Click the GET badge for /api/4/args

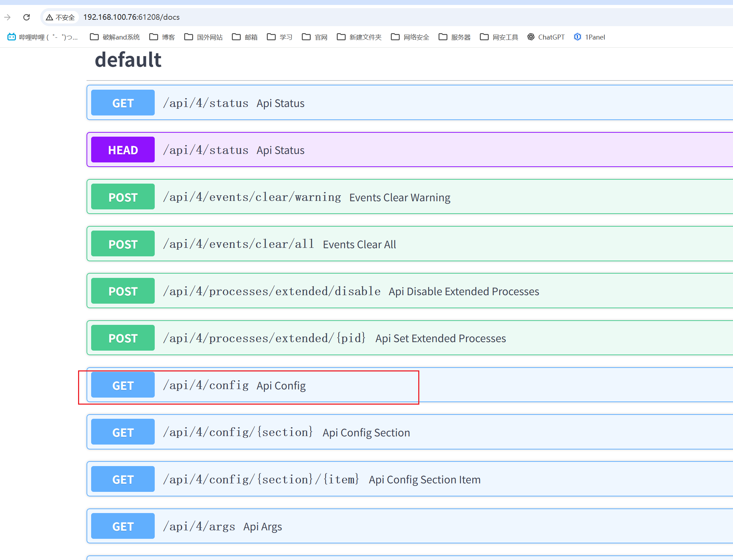123,526
